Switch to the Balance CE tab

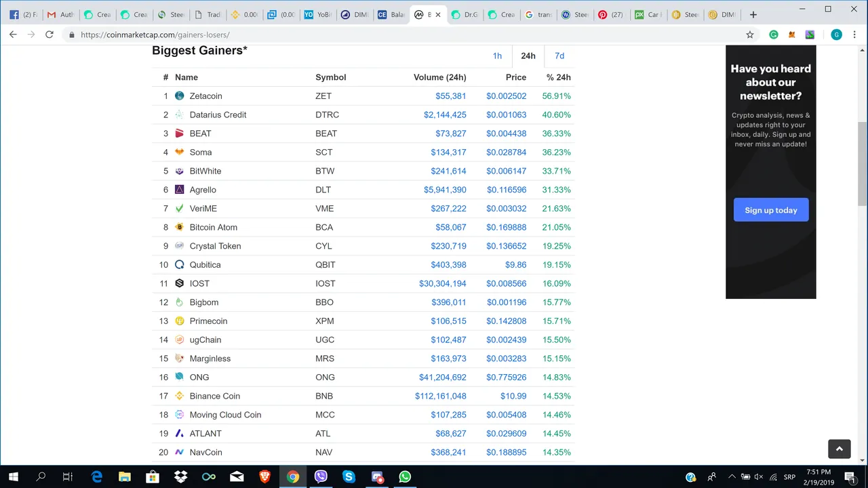391,14
